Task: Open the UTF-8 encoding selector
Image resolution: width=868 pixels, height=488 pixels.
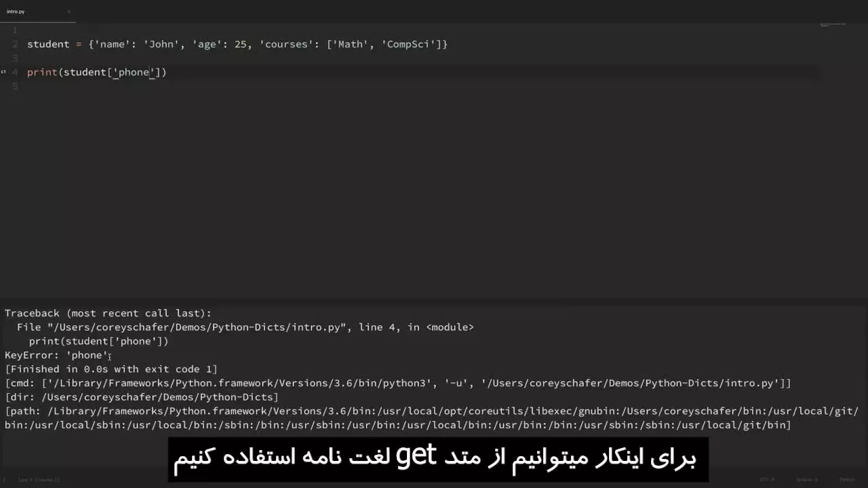Action: pyautogui.click(x=767, y=480)
